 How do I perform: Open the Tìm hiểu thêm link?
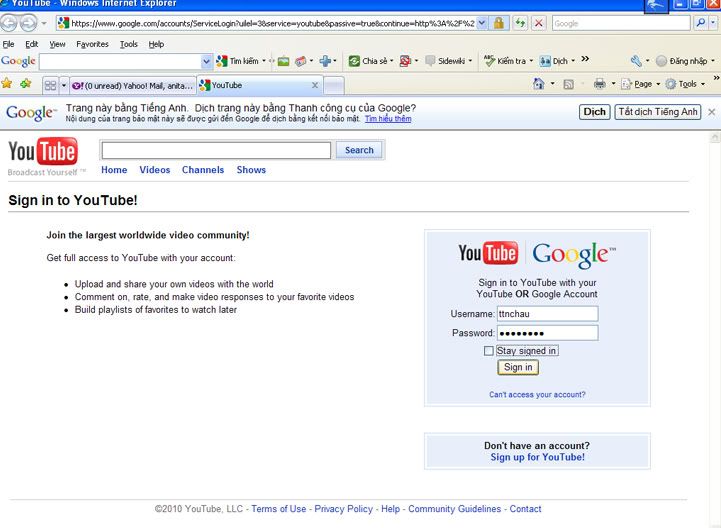click(x=388, y=119)
